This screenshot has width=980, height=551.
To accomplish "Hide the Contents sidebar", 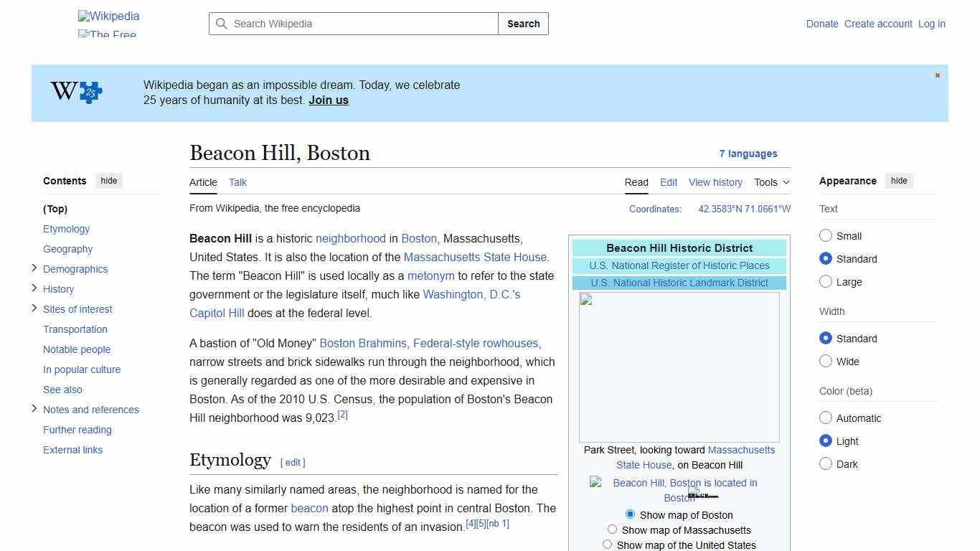I will (108, 181).
